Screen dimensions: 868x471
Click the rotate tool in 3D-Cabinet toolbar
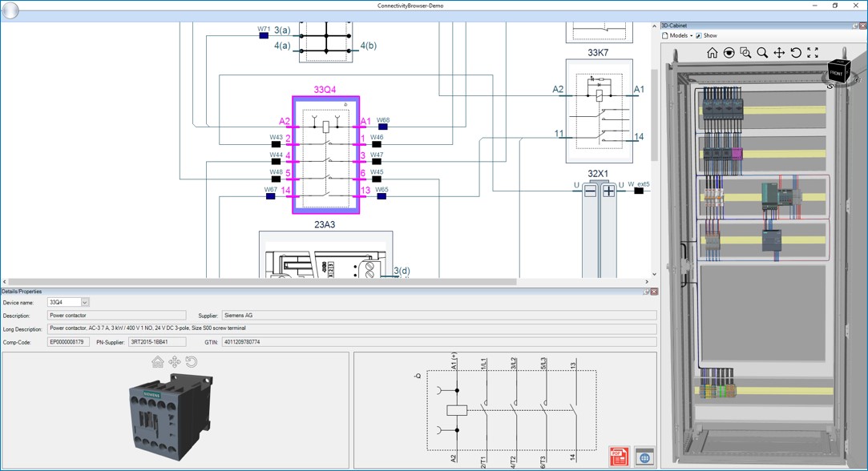796,53
